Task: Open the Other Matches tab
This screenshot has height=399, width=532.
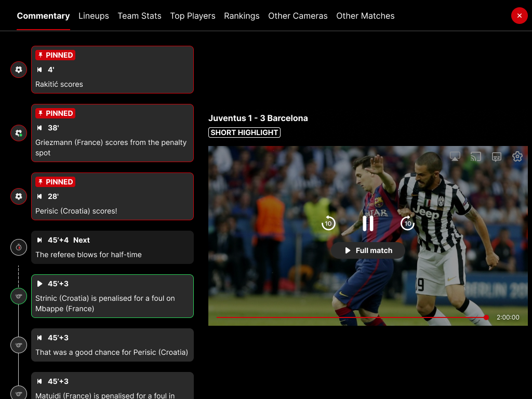Action: [x=365, y=16]
